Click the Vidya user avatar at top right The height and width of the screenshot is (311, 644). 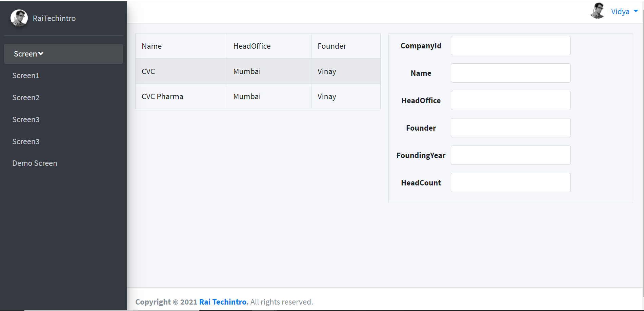point(598,11)
